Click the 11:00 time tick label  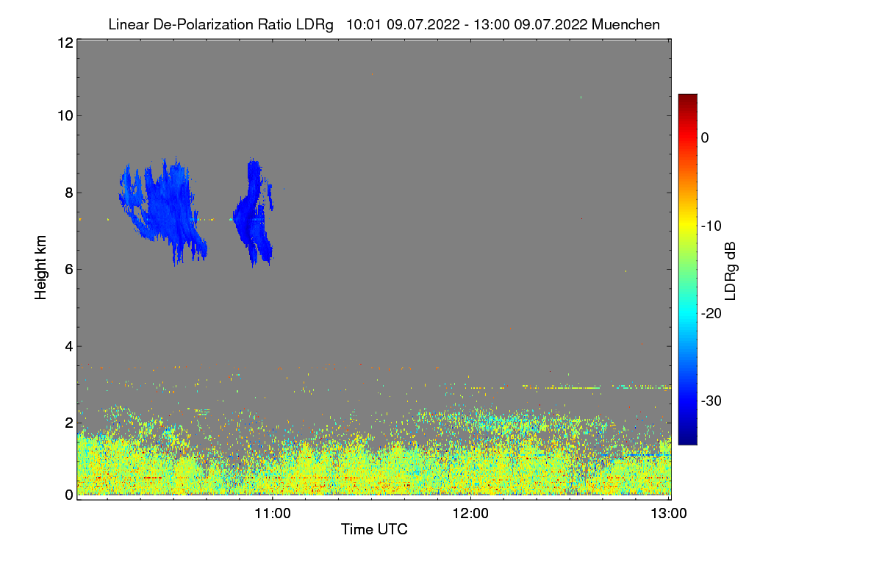(x=273, y=513)
